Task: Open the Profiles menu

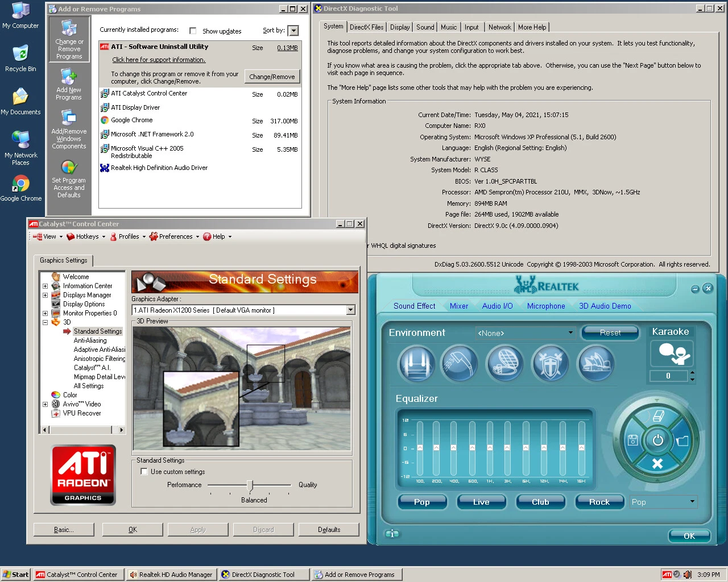Action: click(128, 236)
